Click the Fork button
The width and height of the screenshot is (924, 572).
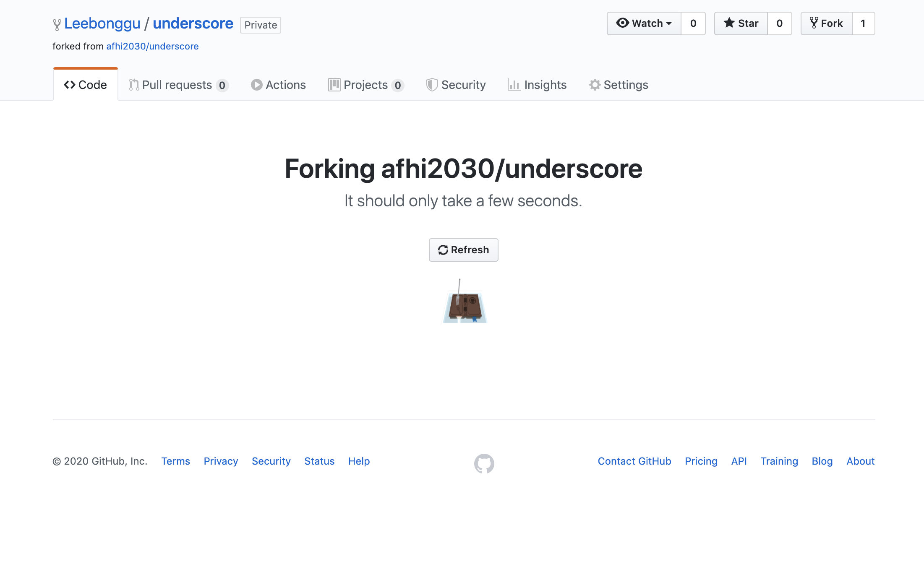pos(826,23)
